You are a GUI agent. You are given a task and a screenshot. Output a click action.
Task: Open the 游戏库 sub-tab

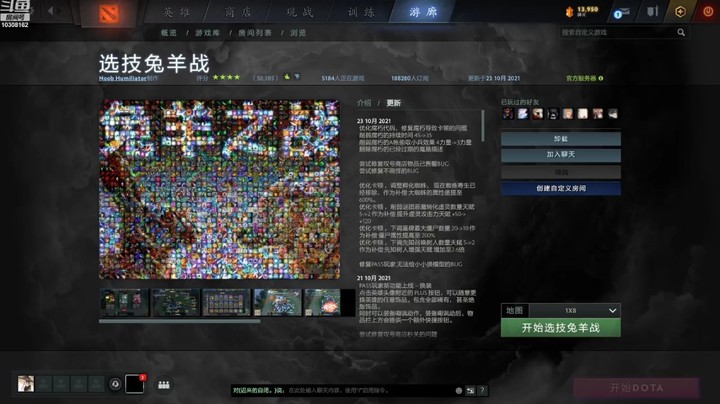point(208,33)
